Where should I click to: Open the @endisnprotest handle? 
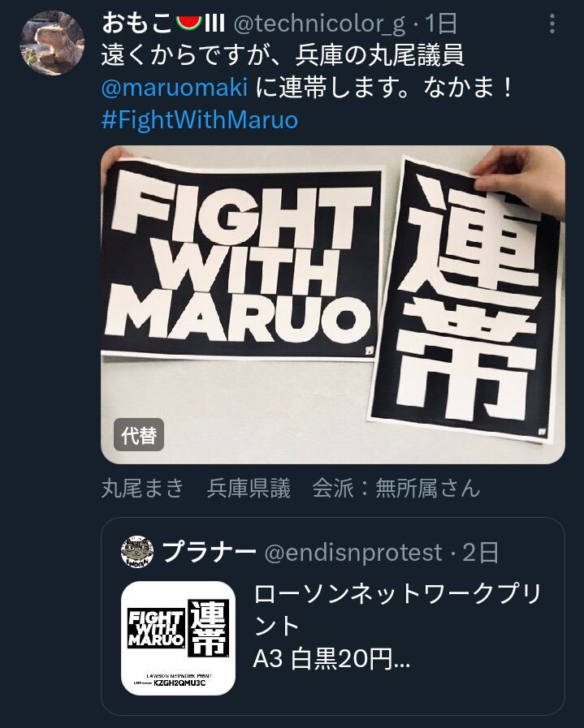[x=353, y=553]
